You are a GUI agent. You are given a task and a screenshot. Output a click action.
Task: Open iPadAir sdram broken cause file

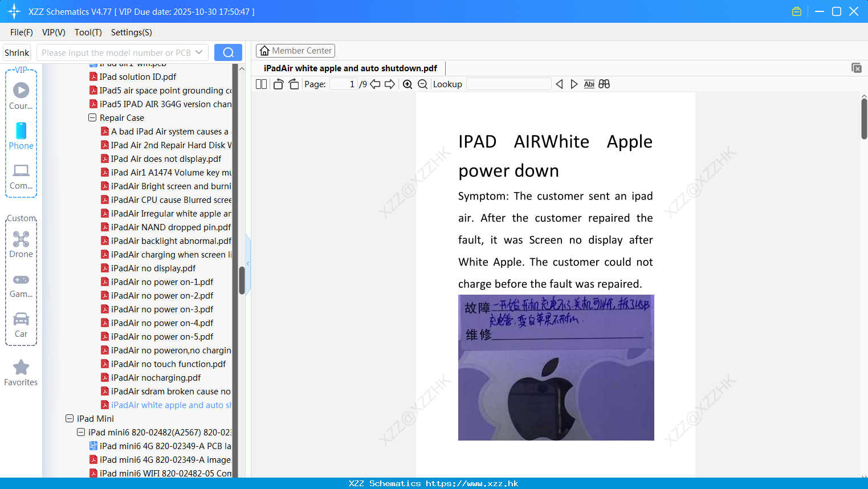tap(166, 392)
